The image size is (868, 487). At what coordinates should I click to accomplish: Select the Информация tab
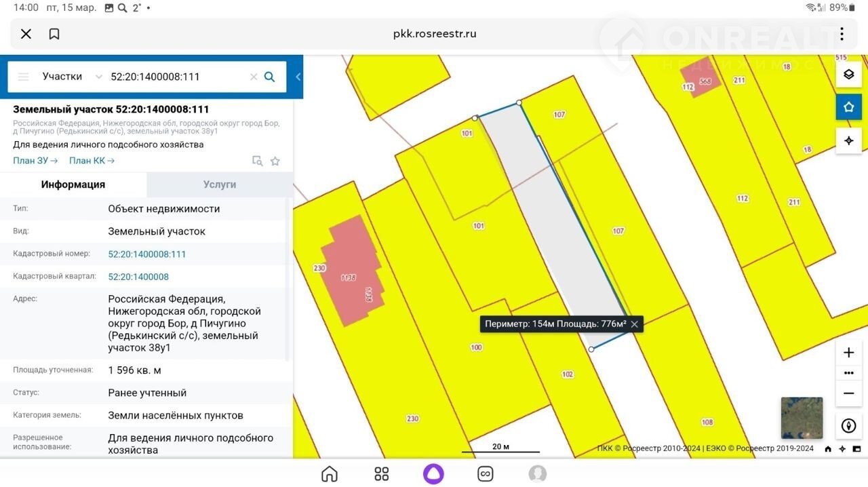[73, 184]
